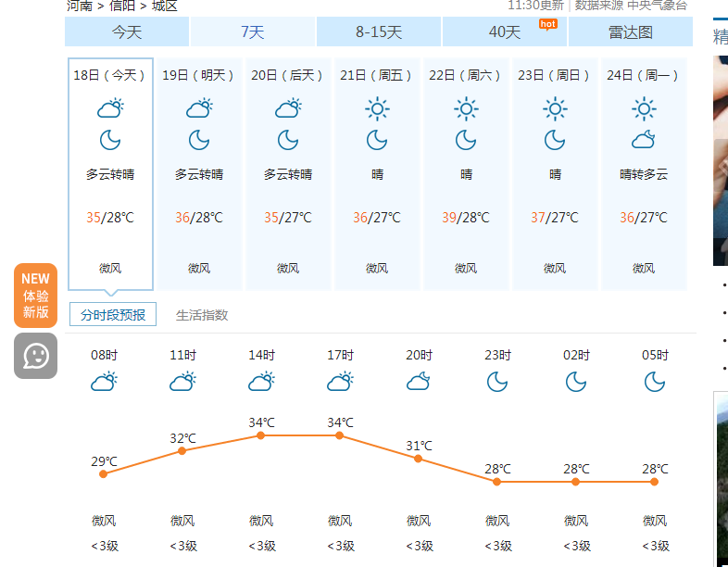The height and width of the screenshot is (567, 728).
Task: Click the 信阳 breadcrumb link
Action: point(122,6)
